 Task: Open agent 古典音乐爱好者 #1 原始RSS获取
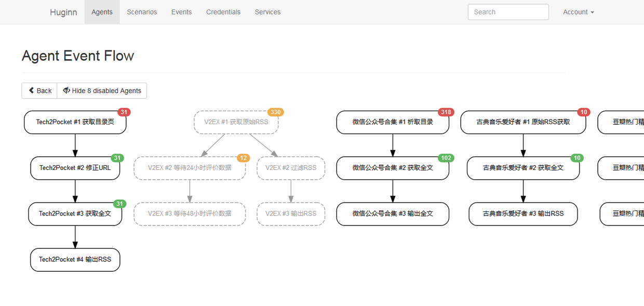(523, 122)
